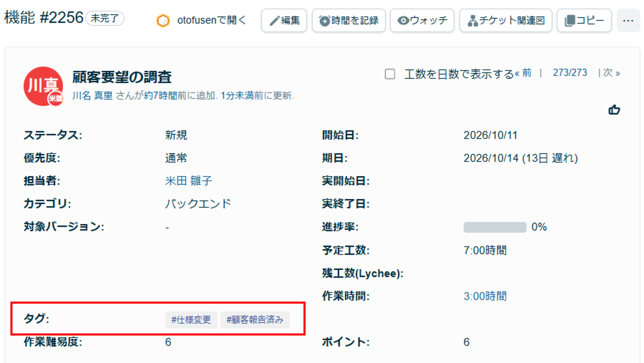This screenshot has height=363, width=644.
Task: Click the 川真 user avatar
Action: (43, 86)
